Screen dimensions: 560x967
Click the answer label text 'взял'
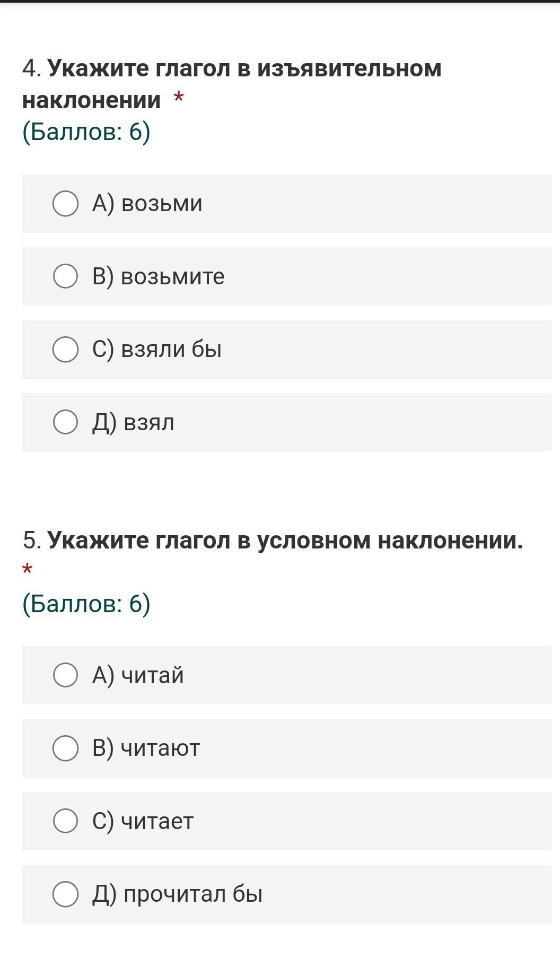148,423
